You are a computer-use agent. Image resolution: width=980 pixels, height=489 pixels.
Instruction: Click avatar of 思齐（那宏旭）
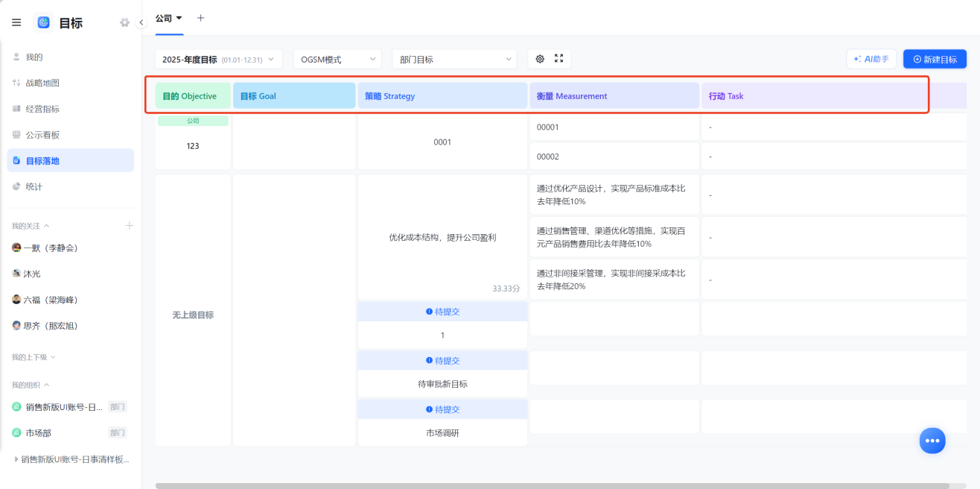16,325
